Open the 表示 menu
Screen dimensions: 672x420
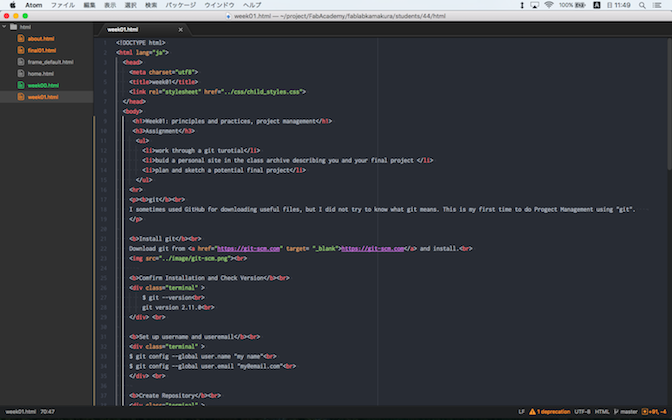coord(110,5)
